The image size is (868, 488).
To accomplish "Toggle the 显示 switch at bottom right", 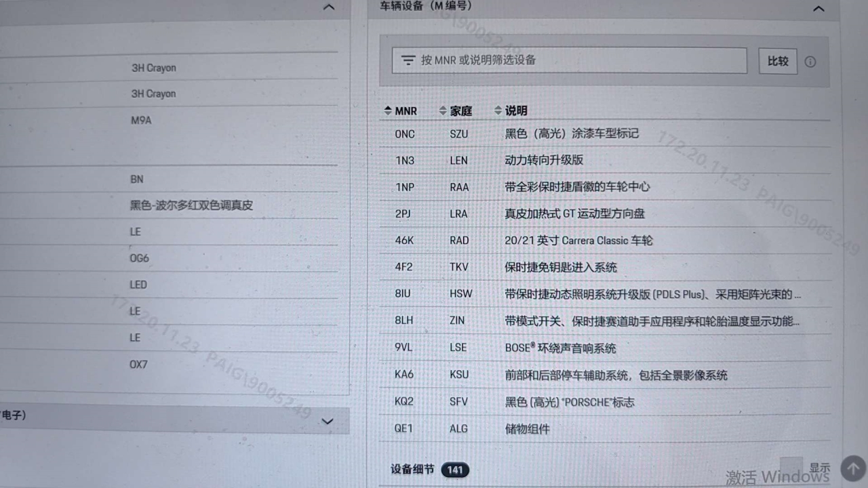I will pyautogui.click(x=791, y=467).
